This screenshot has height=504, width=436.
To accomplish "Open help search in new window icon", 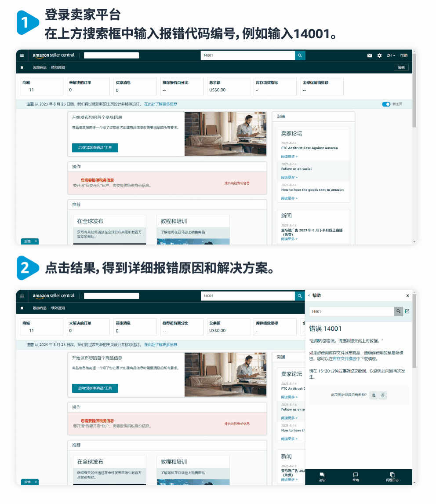I will (407, 311).
